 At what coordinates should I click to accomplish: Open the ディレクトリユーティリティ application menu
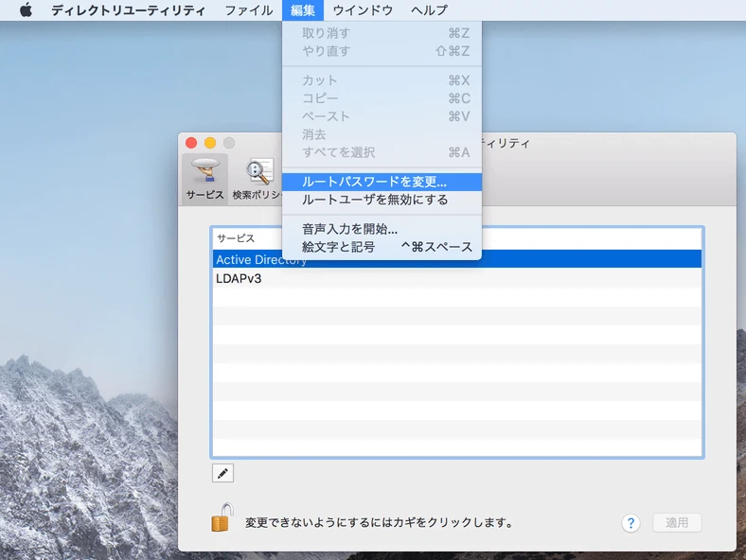click(128, 10)
